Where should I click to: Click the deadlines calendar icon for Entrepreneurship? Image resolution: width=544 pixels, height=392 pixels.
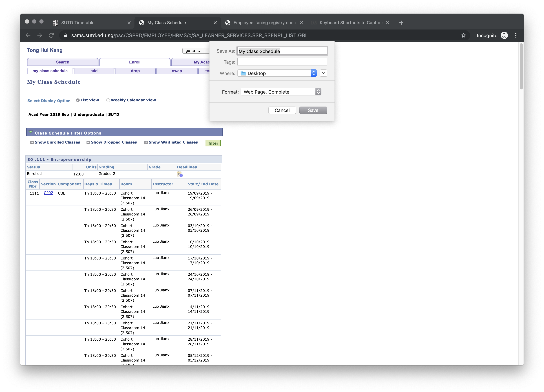pos(180,174)
